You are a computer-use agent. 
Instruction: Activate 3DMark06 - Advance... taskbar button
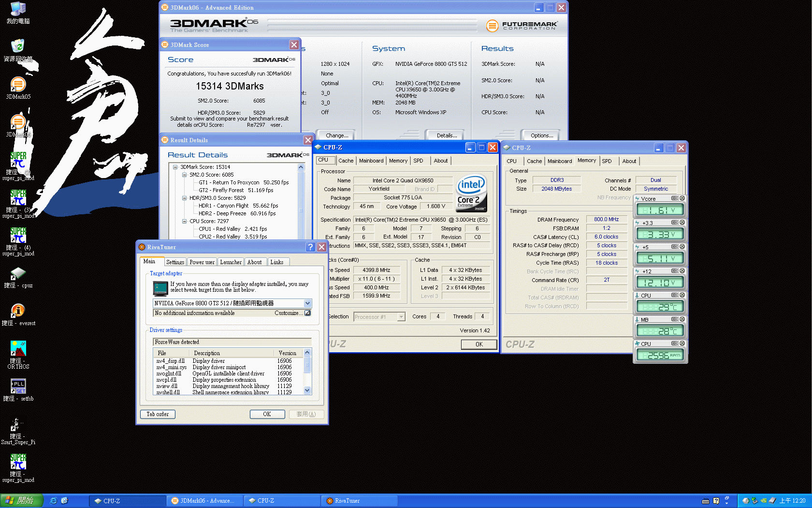[204, 501]
